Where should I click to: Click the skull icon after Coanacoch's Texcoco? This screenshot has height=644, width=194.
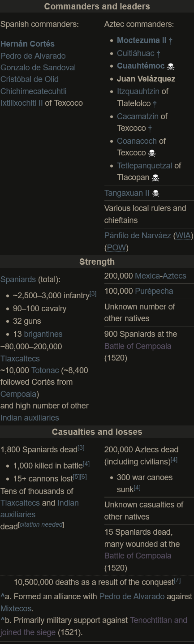(x=152, y=153)
